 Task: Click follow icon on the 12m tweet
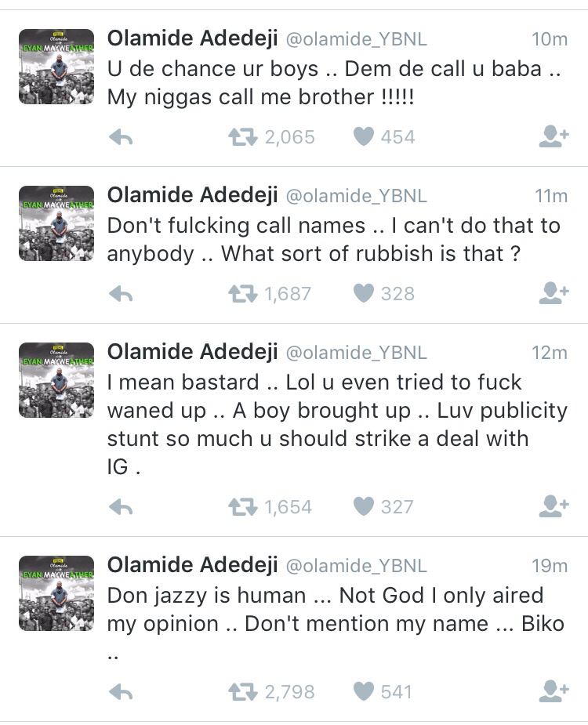coord(554,507)
